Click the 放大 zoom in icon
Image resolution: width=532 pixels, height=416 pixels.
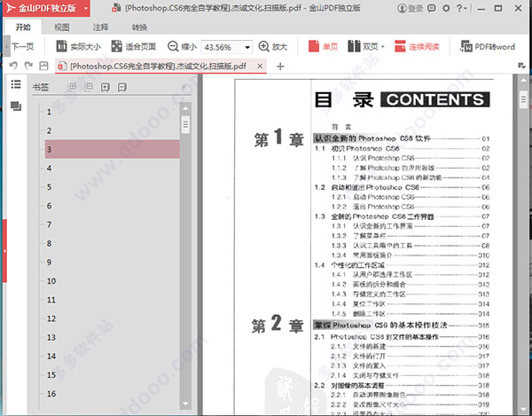[x=263, y=46]
